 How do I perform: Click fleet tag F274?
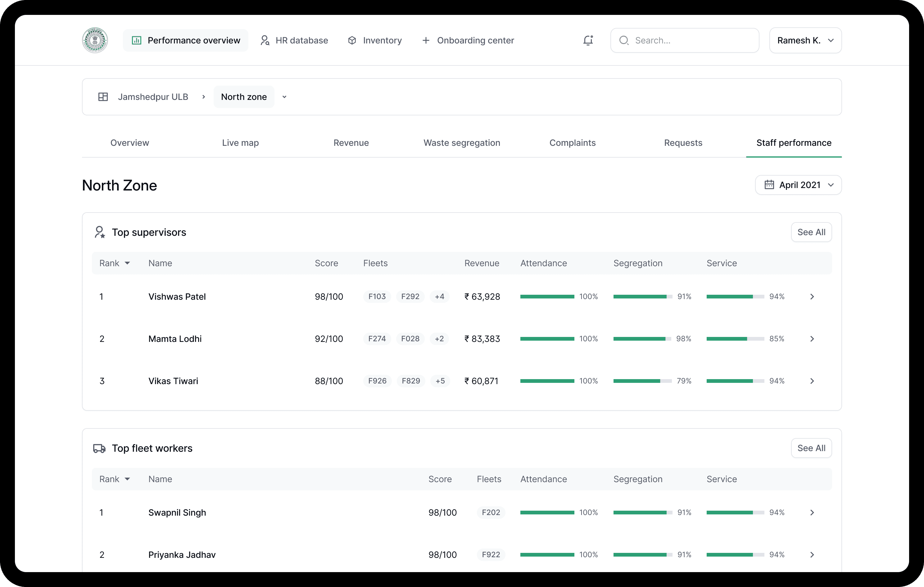(377, 339)
